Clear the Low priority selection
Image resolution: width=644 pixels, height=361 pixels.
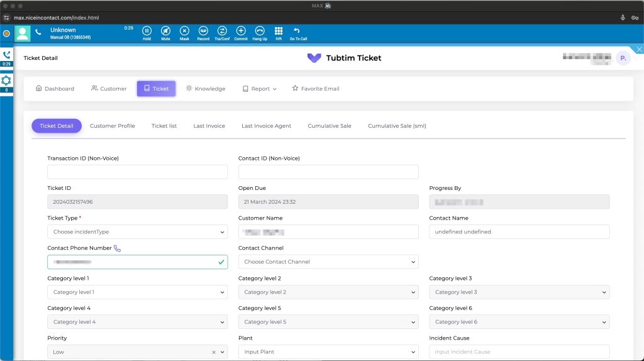click(213, 352)
